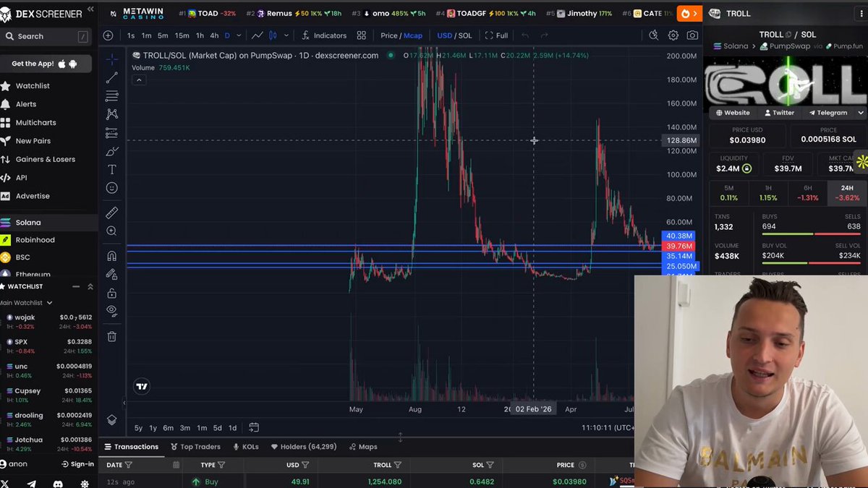The image size is (868, 488).
Task: Open Indicators menu
Action: [x=325, y=35]
